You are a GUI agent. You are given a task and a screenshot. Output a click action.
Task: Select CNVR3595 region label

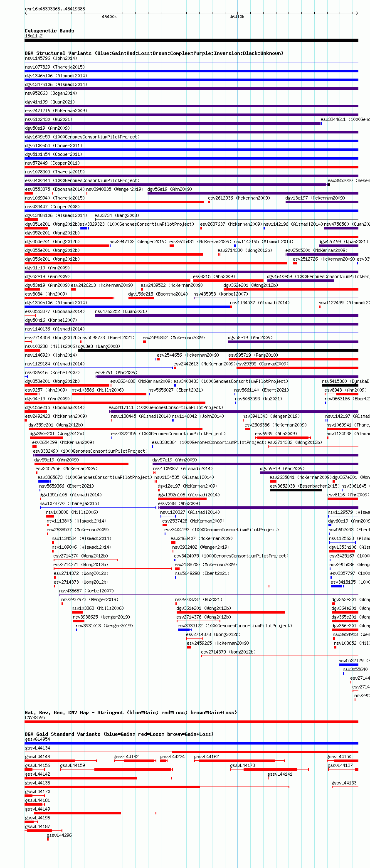tap(35, 718)
